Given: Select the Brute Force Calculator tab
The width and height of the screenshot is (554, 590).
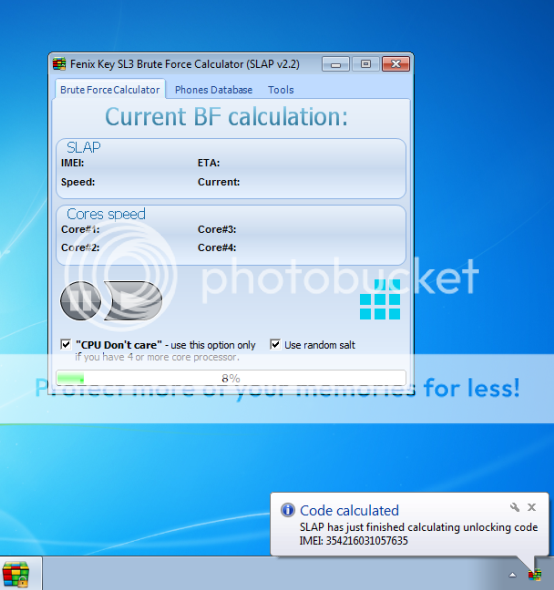Looking at the screenshot, I should (x=110, y=90).
